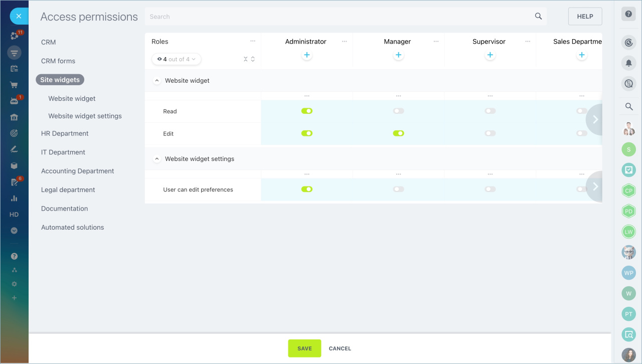
Task: Toggle Read permission for Administrator
Action: tap(306, 111)
